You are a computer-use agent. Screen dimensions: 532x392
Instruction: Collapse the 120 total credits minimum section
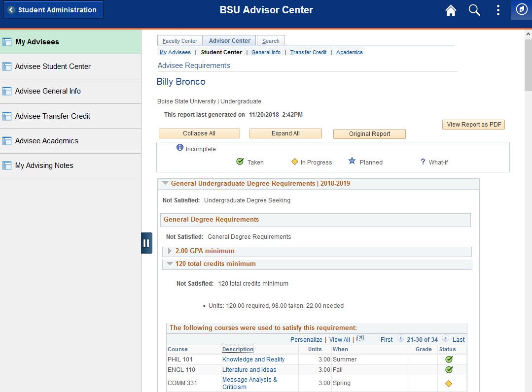[x=170, y=263]
